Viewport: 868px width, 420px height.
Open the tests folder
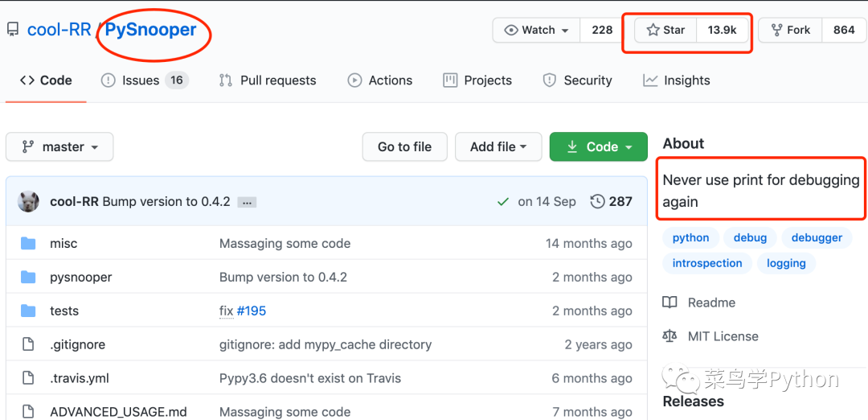click(64, 311)
